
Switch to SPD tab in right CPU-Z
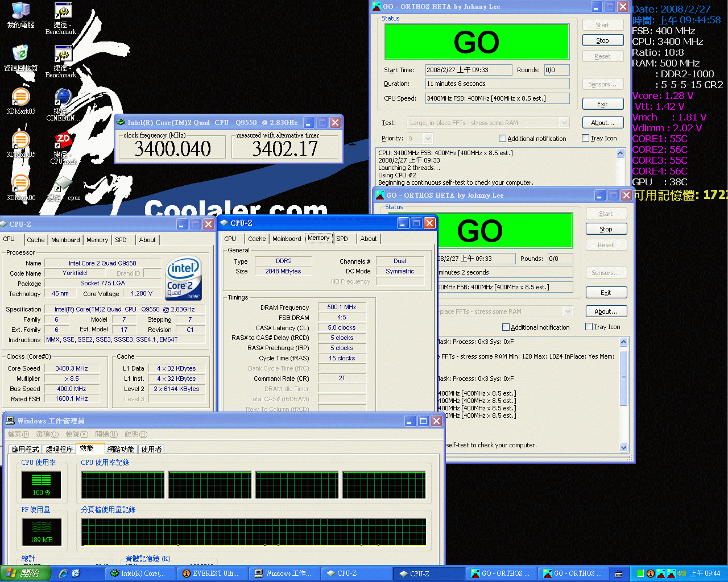[x=342, y=239]
